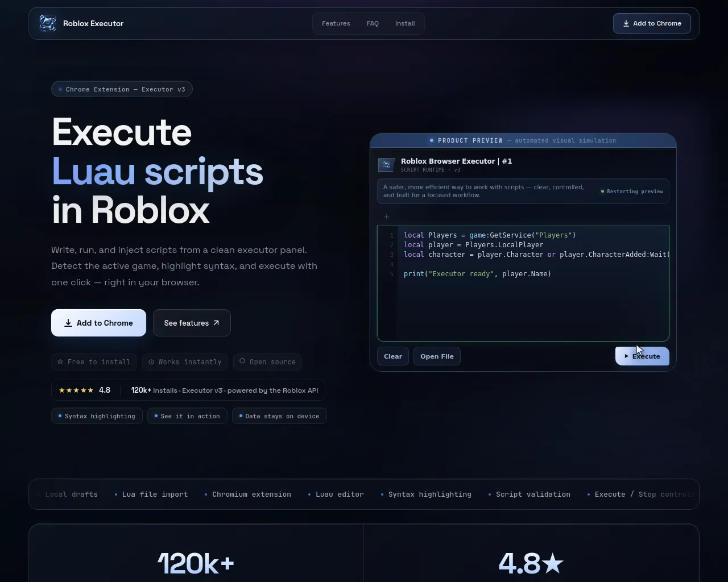728x582 pixels.
Task: Click the Roblox Executor brand name
Action: coord(93,23)
